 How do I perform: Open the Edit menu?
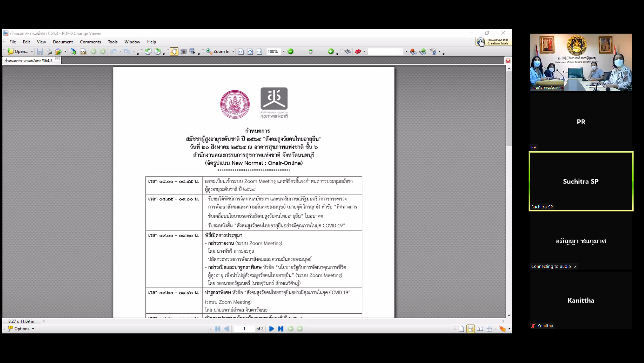pos(26,42)
